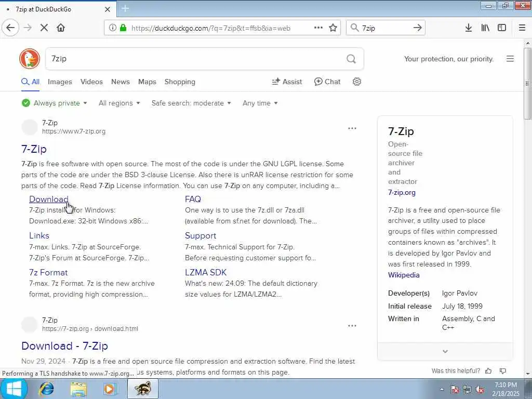The width and height of the screenshot is (532, 399).
Task: Switch to Shopping search tab
Action: 180,82
